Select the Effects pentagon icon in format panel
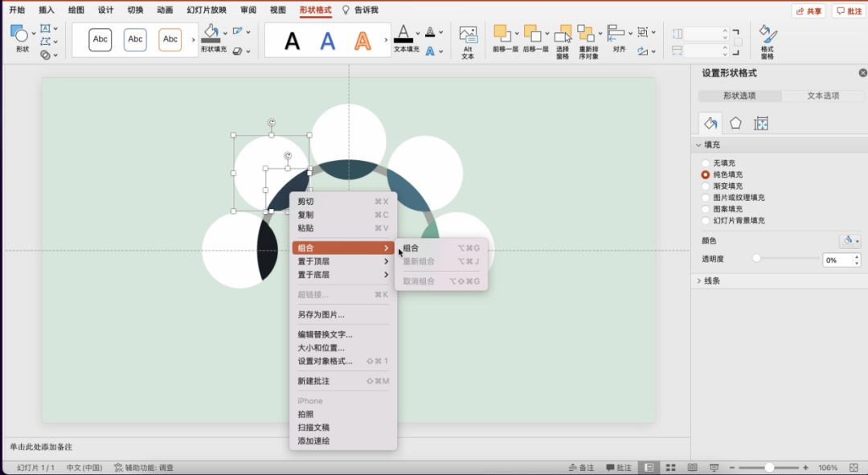This screenshot has height=475, width=868. point(735,124)
